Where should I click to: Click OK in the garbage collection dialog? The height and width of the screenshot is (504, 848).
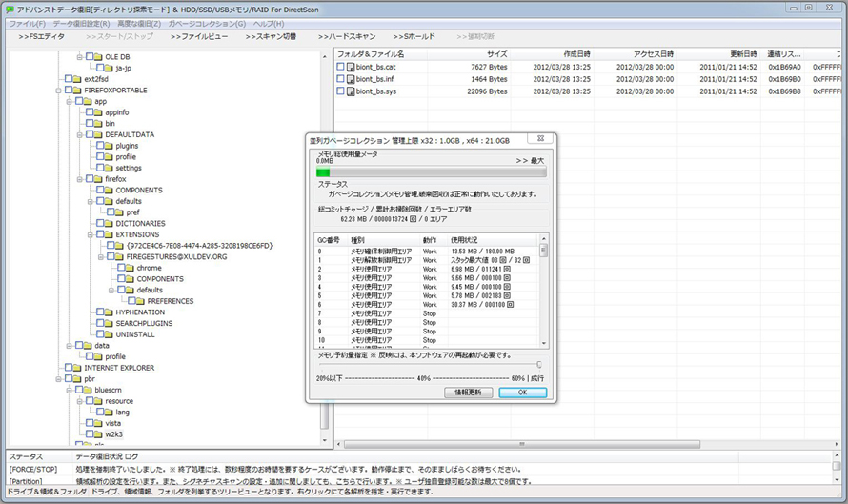[x=522, y=393]
